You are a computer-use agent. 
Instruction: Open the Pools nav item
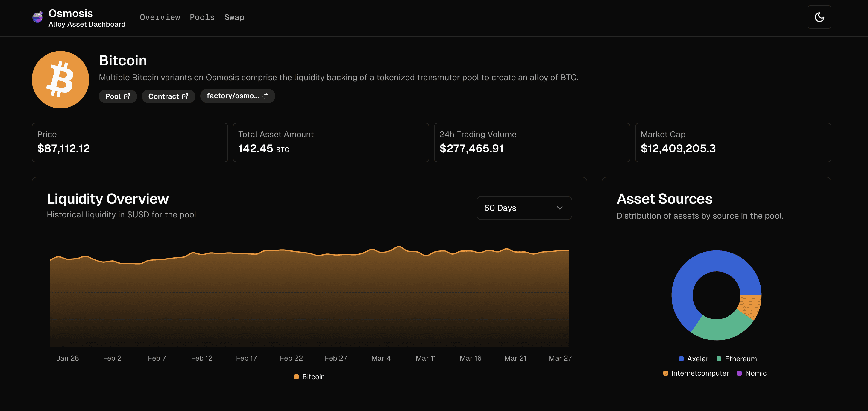pos(202,17)
